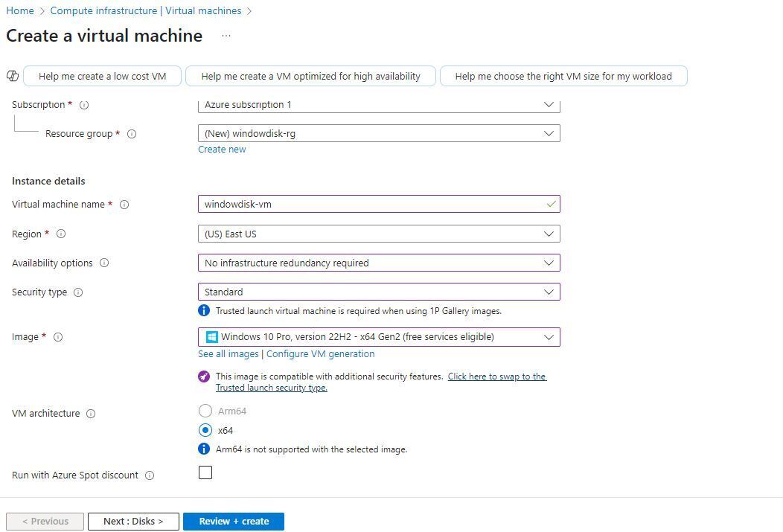Screen dimensions: 783x532
Task: Click the blue info icon about Arm64 support
Action: [204, 449]
